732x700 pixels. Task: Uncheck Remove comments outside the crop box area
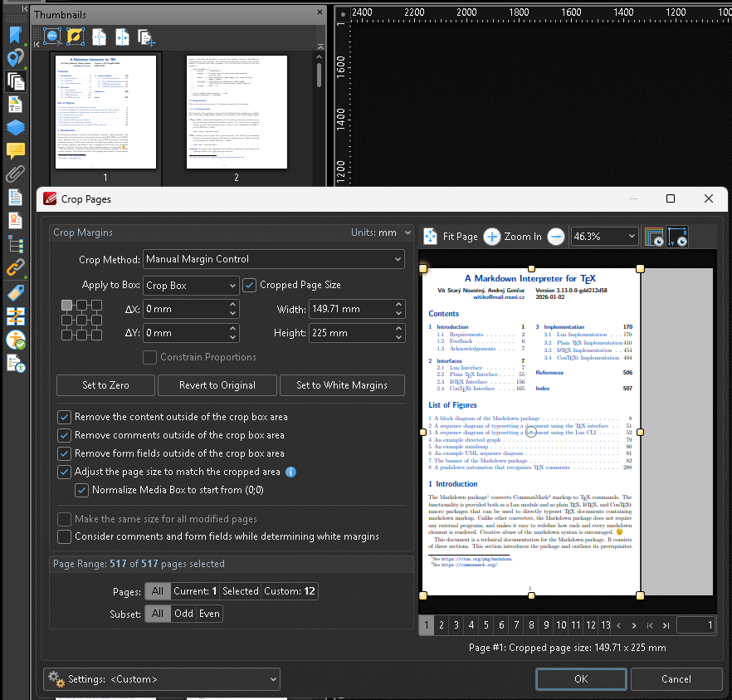click(64, 435)
